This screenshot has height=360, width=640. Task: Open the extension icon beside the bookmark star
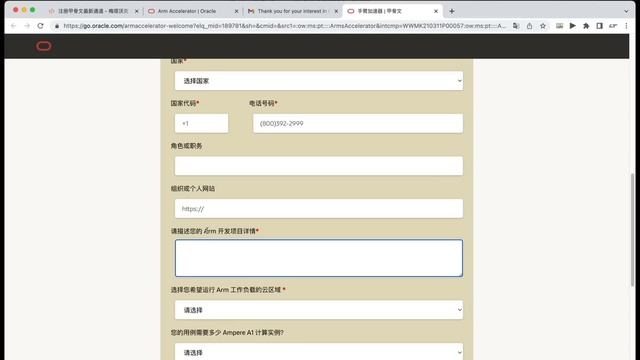559,26
